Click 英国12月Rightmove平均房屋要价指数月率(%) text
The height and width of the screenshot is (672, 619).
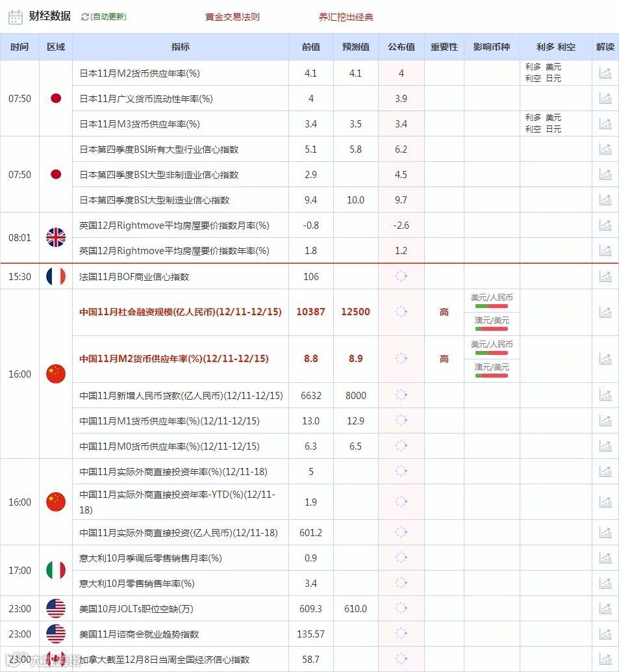174,226
